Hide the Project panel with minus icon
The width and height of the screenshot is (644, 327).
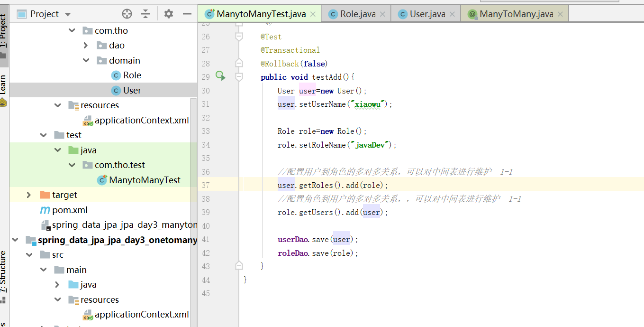tap(187, 14)
